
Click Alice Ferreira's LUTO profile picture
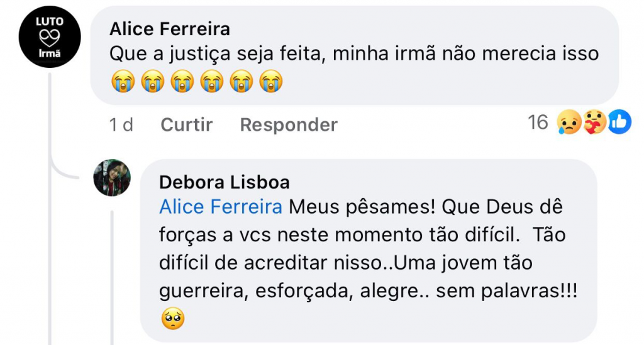(50, 37)
